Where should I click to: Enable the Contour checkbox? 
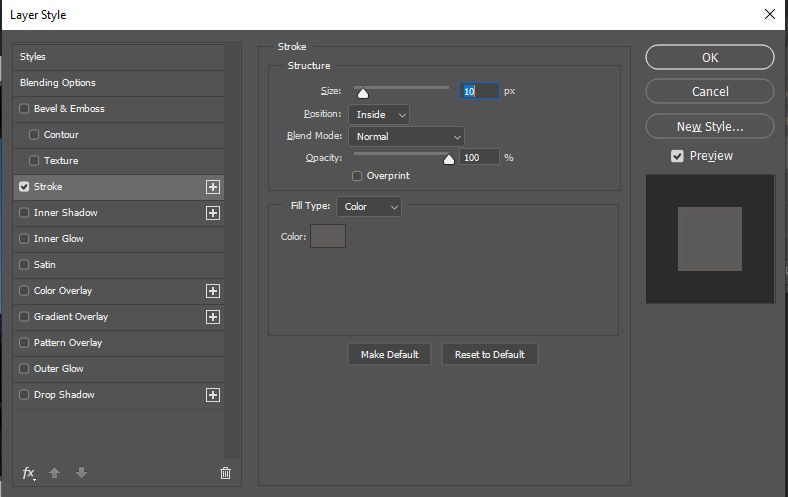(x=34, y=135)
